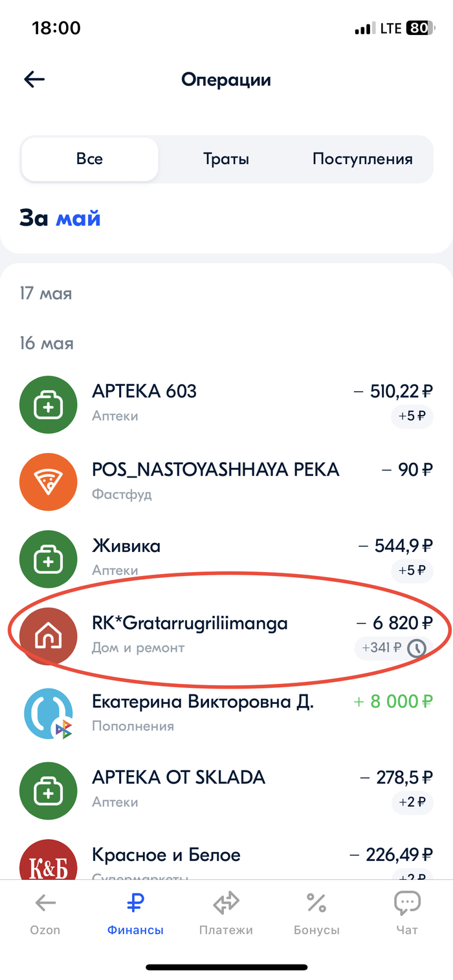Tap the red house Дом и ремонт icon

pyautogui.click(x=49, y=637)
